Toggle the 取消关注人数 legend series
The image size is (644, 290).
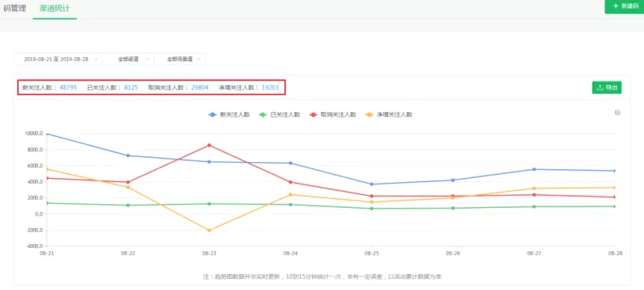[333, 115]
